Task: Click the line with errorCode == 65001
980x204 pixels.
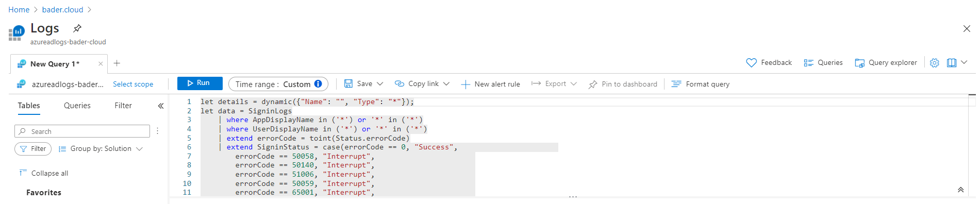Action: pos(305,192)
